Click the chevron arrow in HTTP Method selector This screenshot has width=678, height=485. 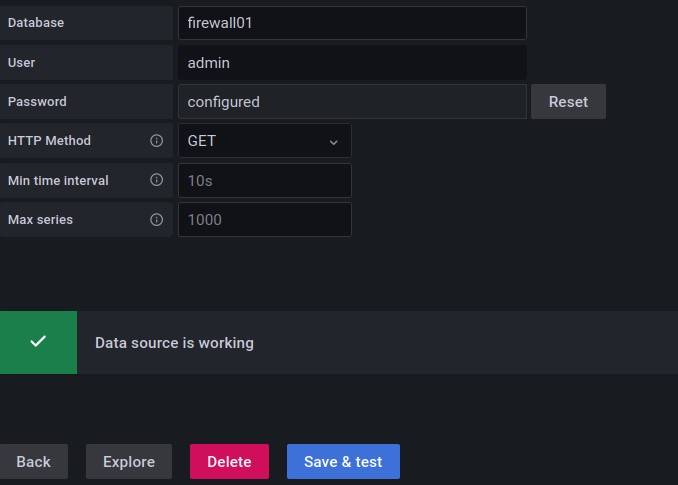click(334, 142)
